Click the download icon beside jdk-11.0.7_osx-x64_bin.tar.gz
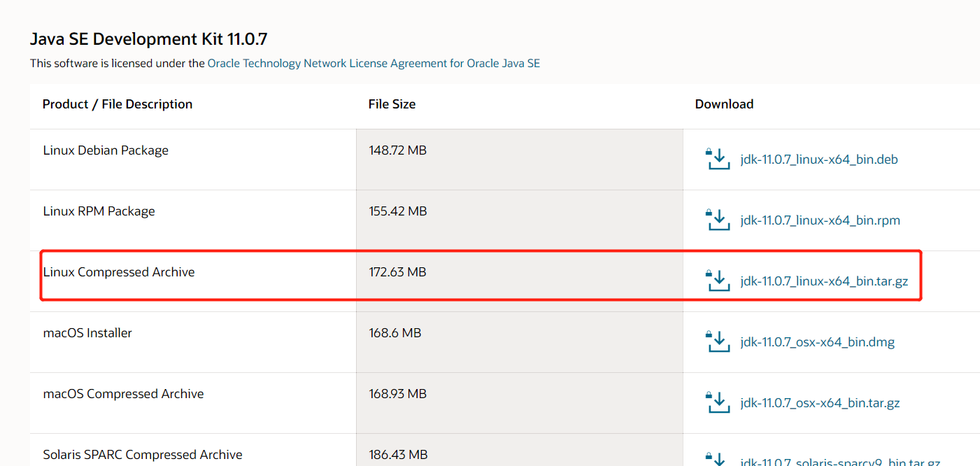 click(718, 403)
